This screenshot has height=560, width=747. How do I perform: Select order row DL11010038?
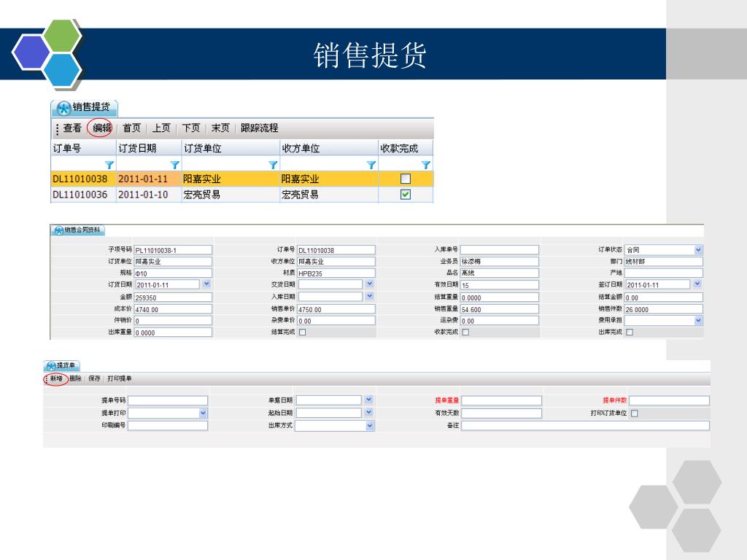(242, 179)
